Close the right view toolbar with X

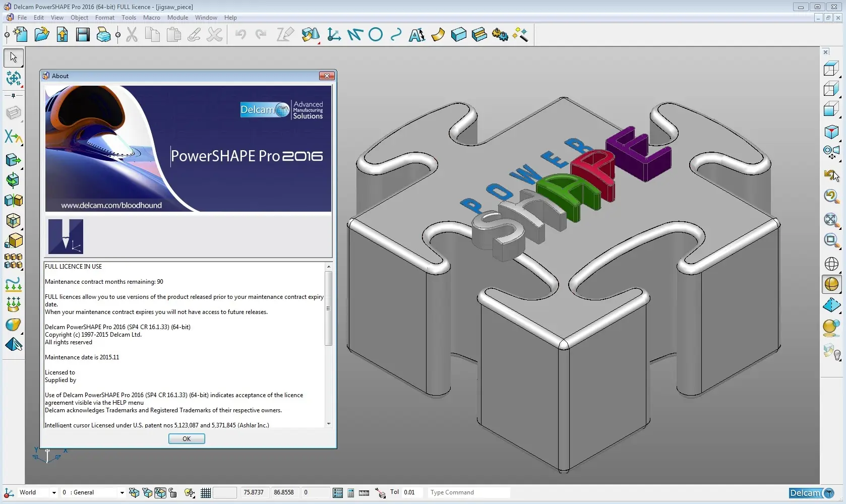(x=826, y=52)
